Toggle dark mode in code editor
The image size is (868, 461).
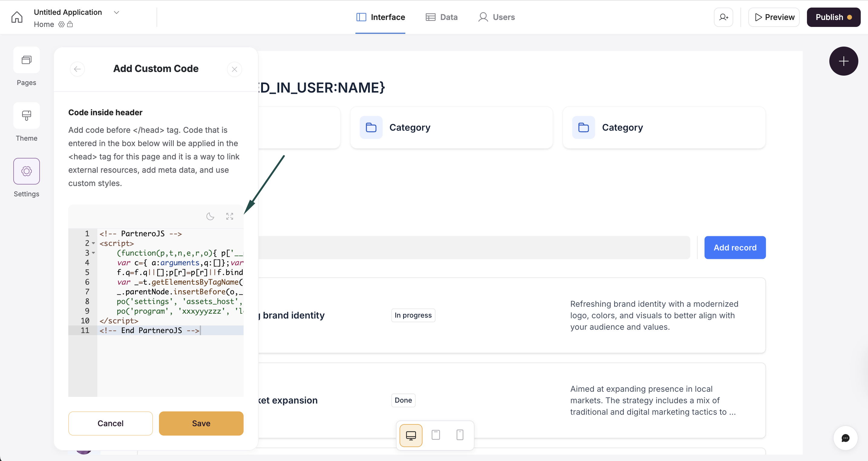(210, 216)
